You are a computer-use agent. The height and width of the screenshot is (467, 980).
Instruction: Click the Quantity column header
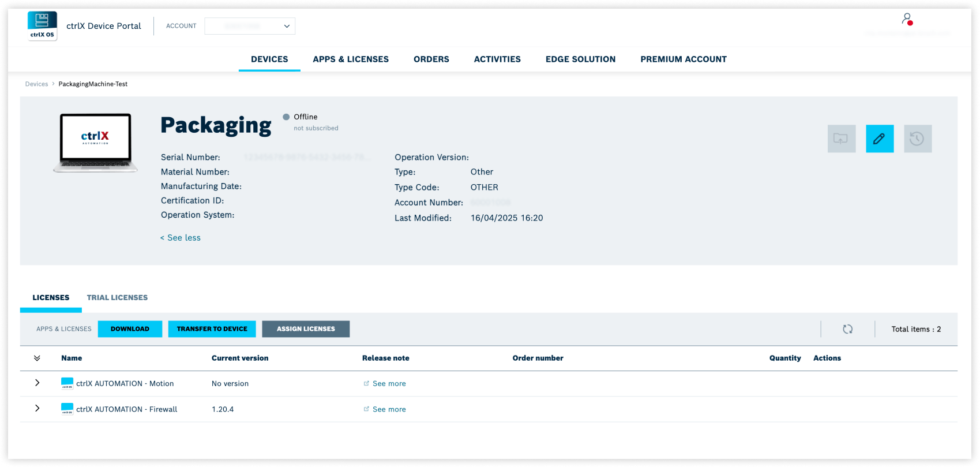tap(785, 358)
